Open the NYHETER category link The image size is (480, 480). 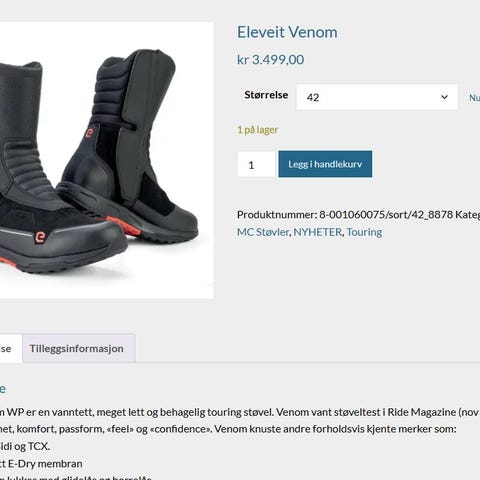(318, 232)
